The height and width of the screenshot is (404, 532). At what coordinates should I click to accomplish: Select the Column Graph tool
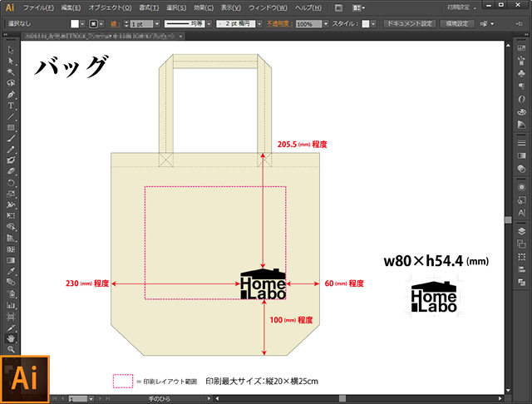[x=11, y=305]
